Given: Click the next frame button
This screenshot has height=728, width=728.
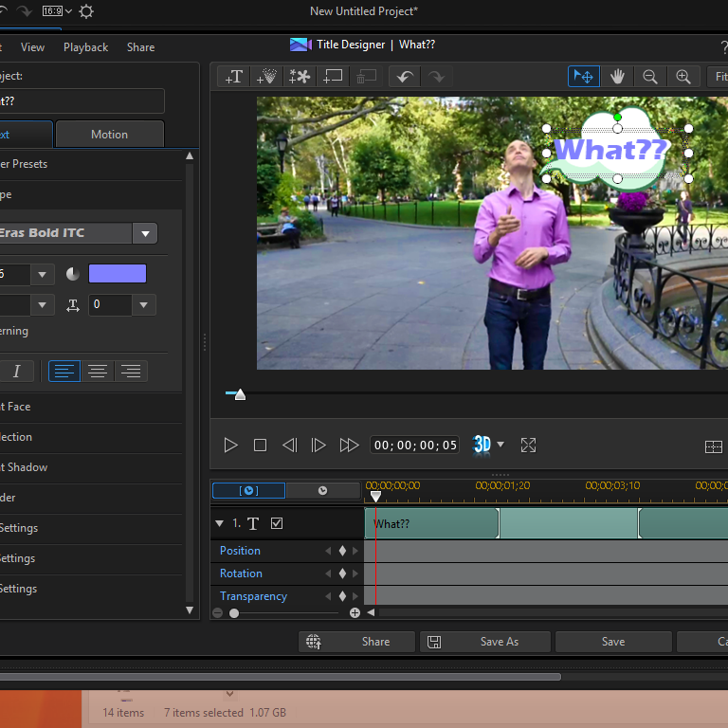Looking at the screenshot, I should 318,445.
